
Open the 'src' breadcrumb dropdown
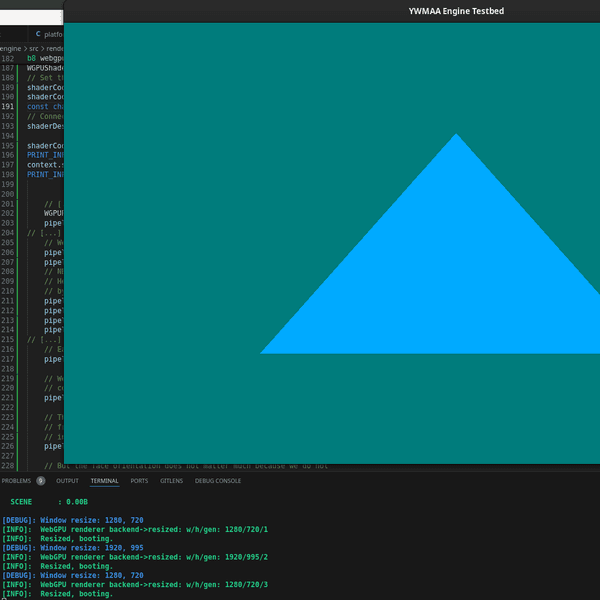[33, 47]
